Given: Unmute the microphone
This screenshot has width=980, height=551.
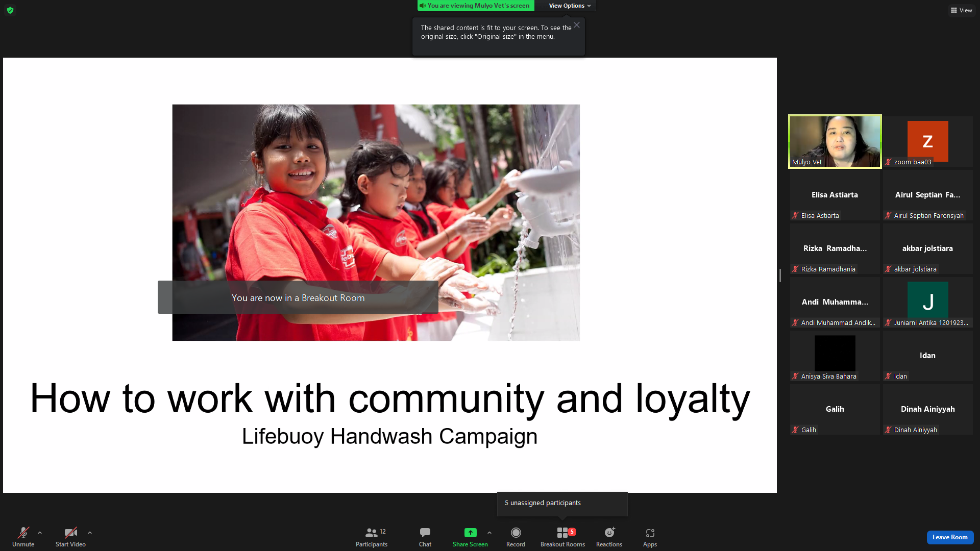Looking at the screenshot, I should (23, 537).
